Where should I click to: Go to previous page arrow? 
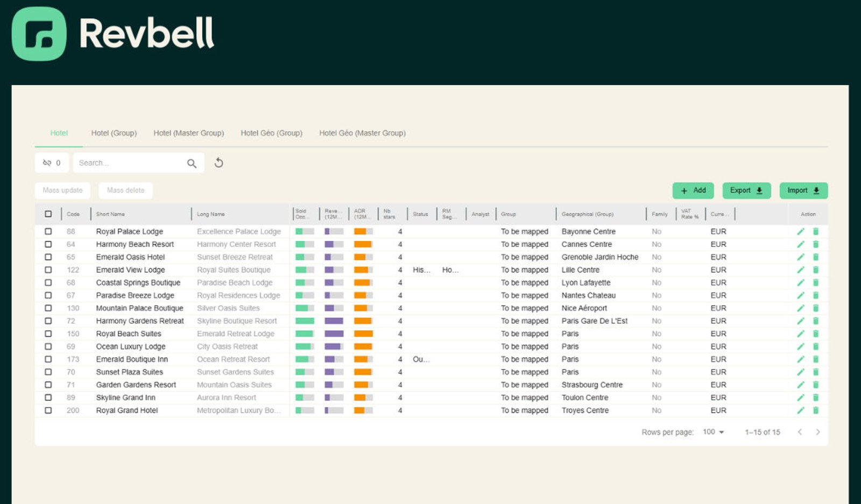tap(800, 432)
